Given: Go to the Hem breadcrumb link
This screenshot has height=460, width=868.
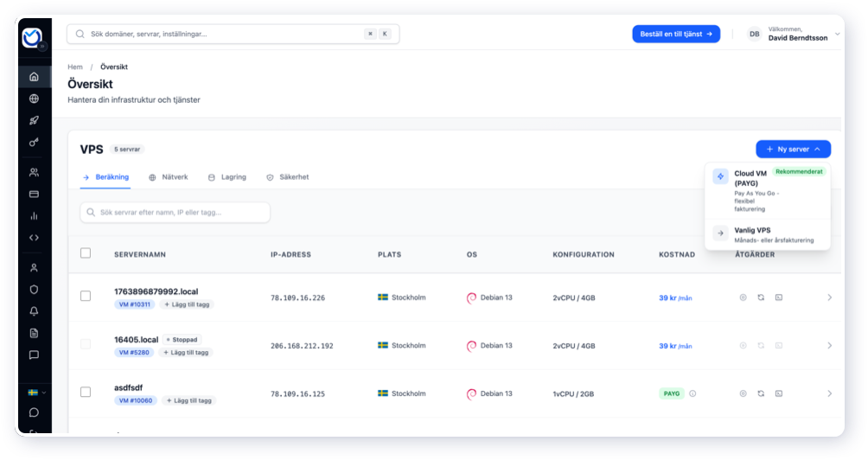Looking at the screenshot, I should tap(74, 67).
